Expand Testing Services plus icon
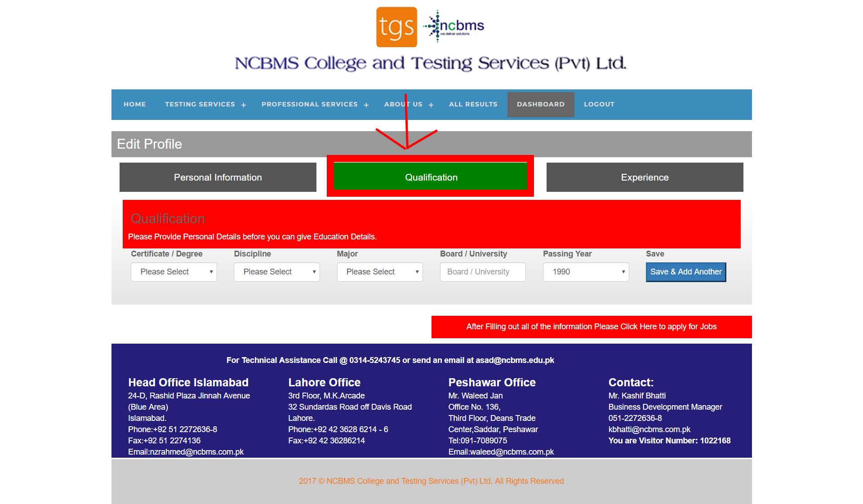This screenshot has height=504, width=863. point(244,105)
